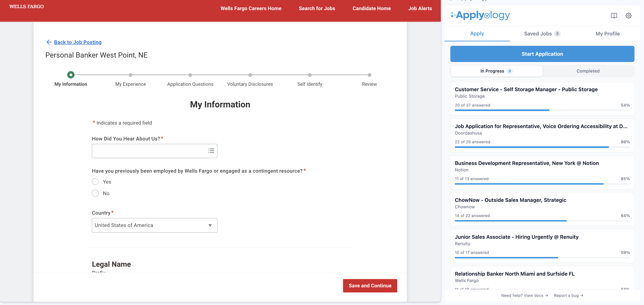Go to Search for Jobs

[x=317, y=9]
